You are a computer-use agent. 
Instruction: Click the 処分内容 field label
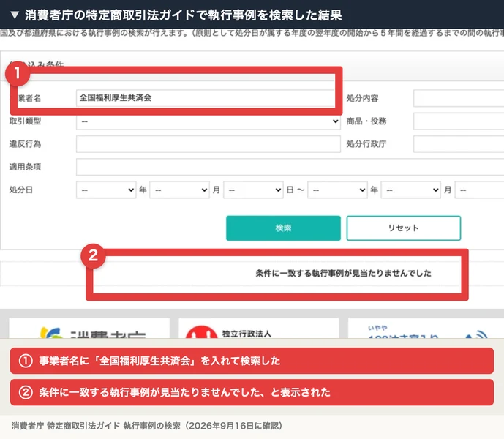pyautogui.click(x=362, y=98)
